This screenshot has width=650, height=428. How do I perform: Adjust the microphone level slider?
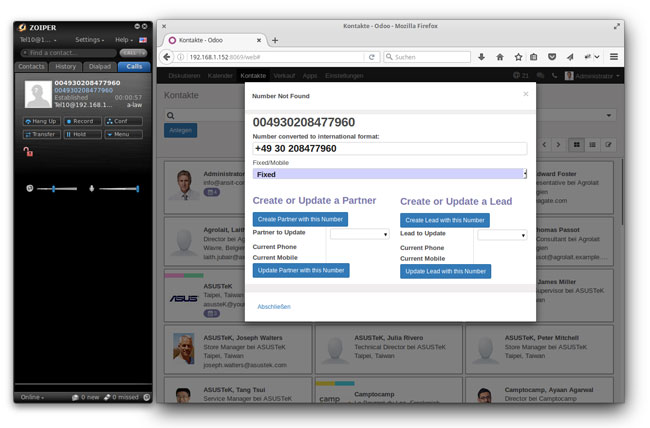click(x=119, y=189)
